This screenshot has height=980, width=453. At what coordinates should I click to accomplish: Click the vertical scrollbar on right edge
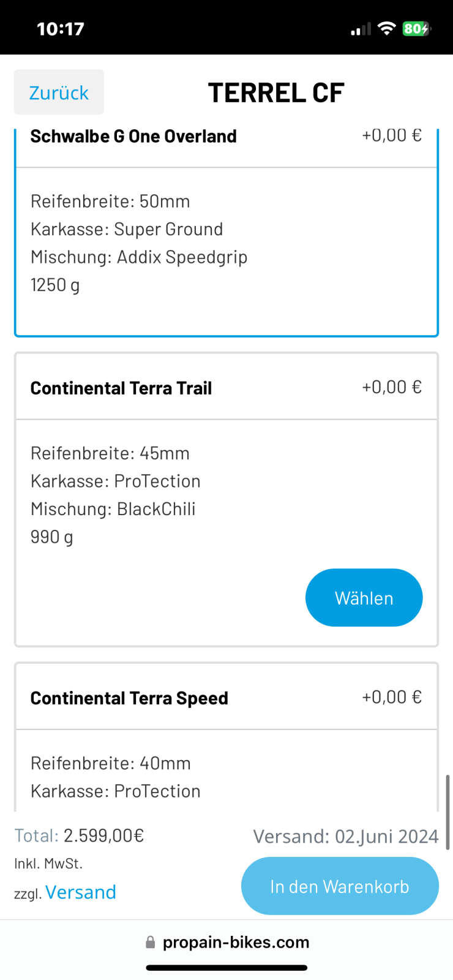click(x=447, y=812)
